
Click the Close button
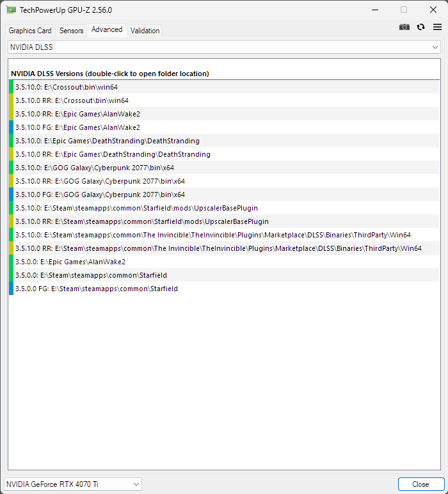coord(420,484)
